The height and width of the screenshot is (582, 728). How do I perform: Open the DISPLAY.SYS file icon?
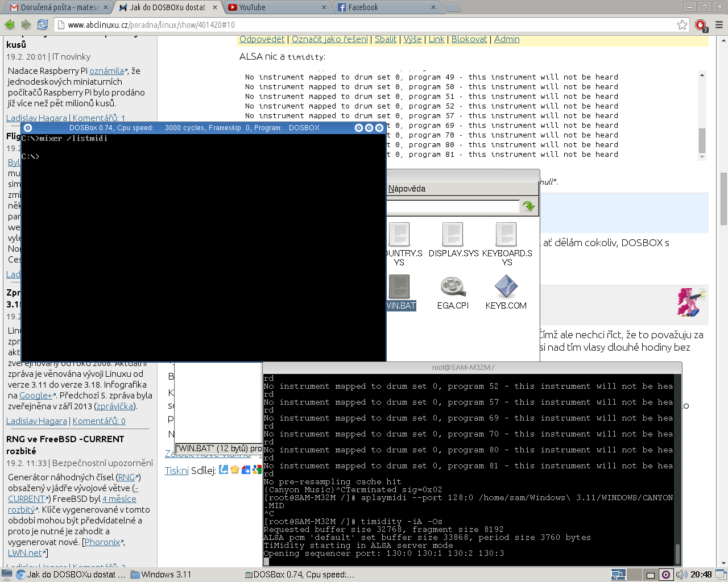pyautogui.click(x=453, y=240)
